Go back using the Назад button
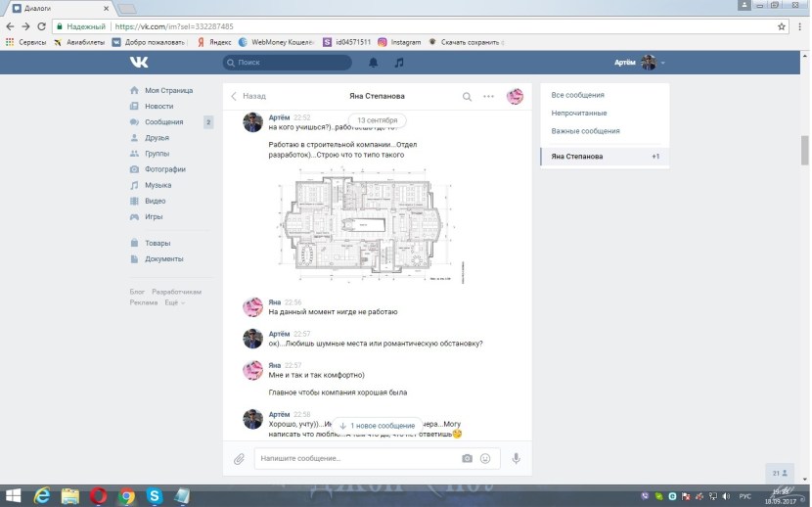Screen dimensions: 812x507 point(248,97)
